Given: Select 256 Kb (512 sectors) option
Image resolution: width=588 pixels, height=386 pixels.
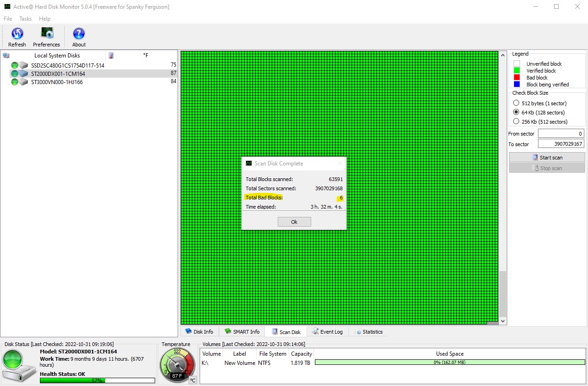Looking at the screenshot, I should coord(516,122).
